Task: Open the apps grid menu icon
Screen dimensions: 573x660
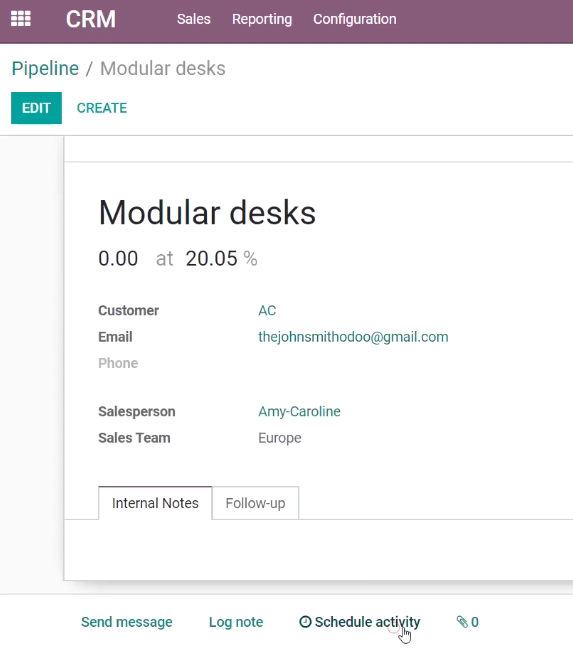Action: tap(21, 19)
